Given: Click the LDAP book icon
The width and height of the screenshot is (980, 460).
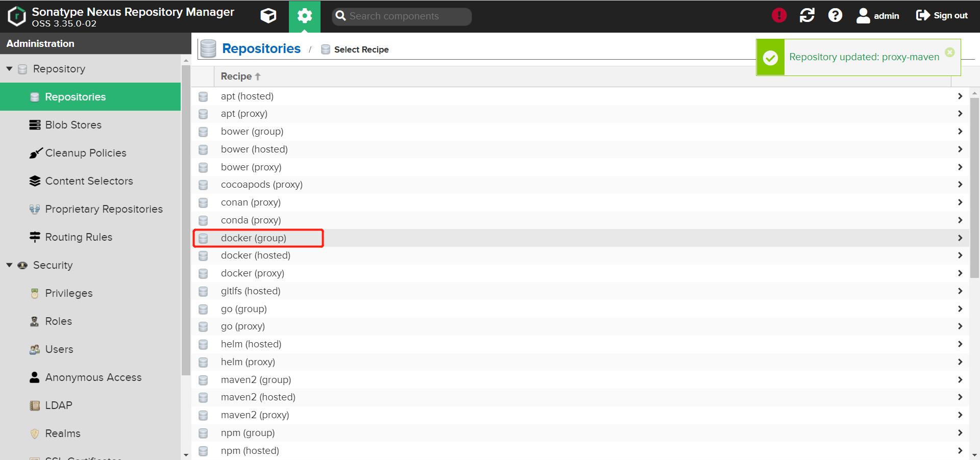Looking at the screenshot, I should click(35, 405).
